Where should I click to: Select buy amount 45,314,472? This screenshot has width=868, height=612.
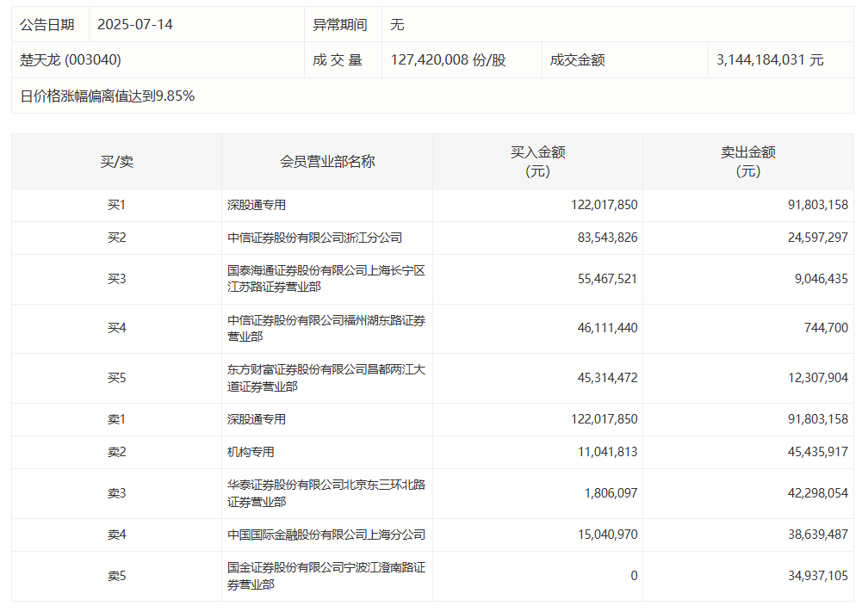[607, 378]
